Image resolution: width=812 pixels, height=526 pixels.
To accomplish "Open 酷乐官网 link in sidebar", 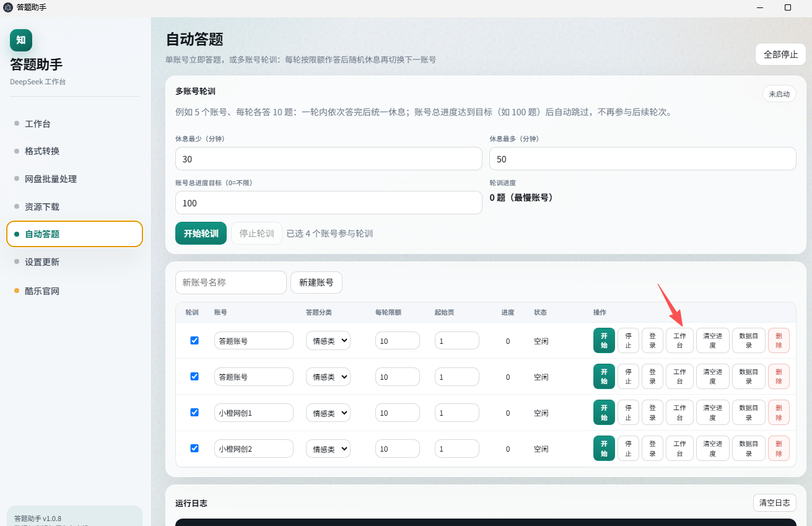I will pos(74,291).
